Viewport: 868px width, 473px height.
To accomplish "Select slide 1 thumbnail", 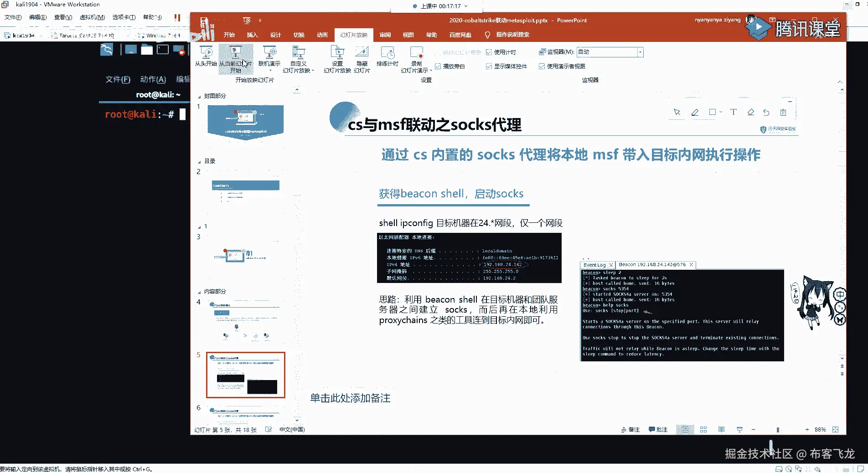I will coord(246,122).
